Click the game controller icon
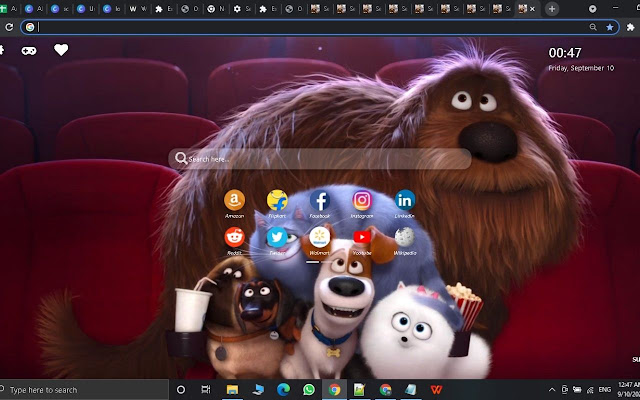 point(29,51)
